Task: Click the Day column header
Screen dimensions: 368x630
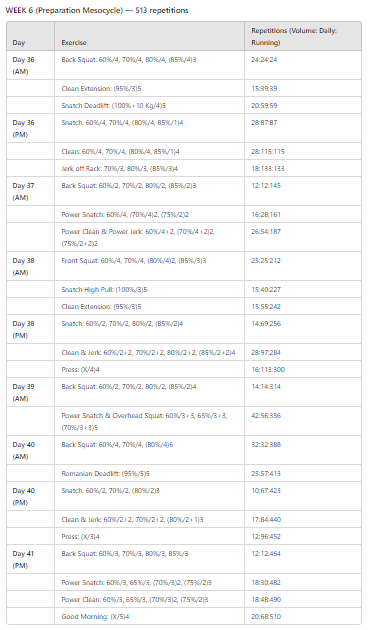Action: pos(31,36)
